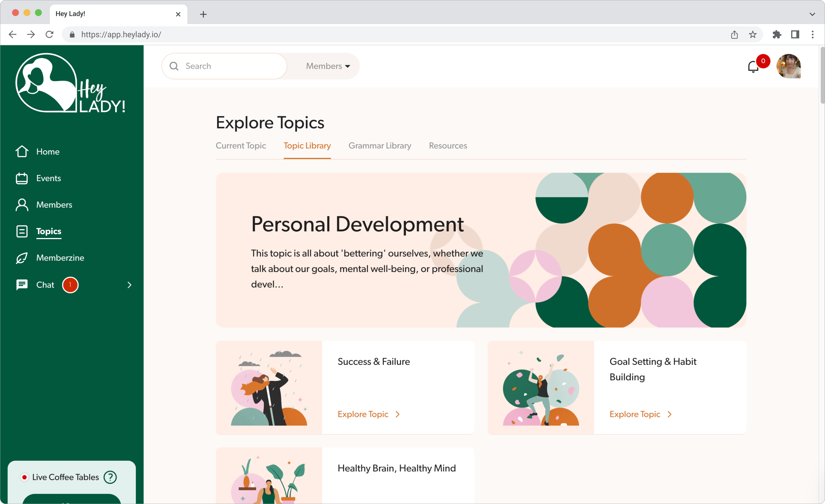Click the Live Coffee Tables help icon

pyautogui.click(x=110, y=477)
